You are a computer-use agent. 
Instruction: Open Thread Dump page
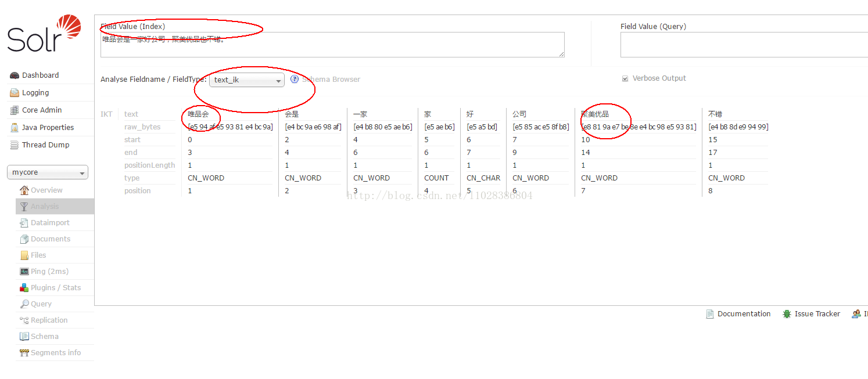(46, 145)
